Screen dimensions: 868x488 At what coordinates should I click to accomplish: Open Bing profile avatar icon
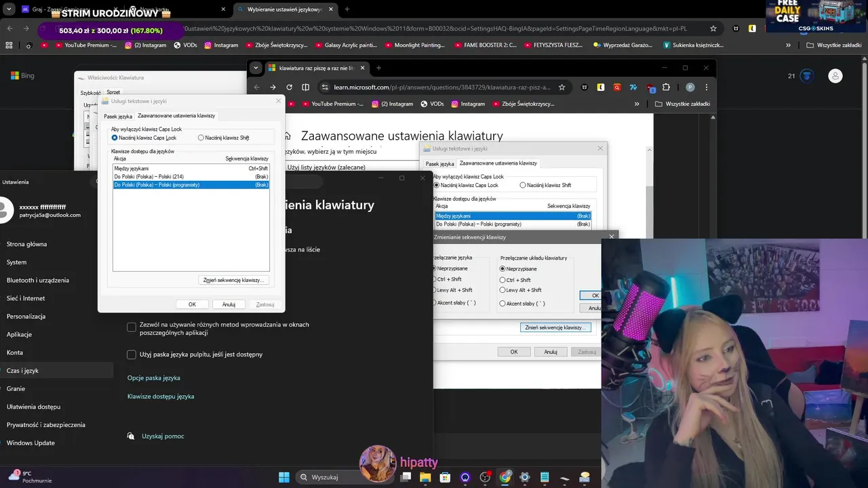point(836,76)
